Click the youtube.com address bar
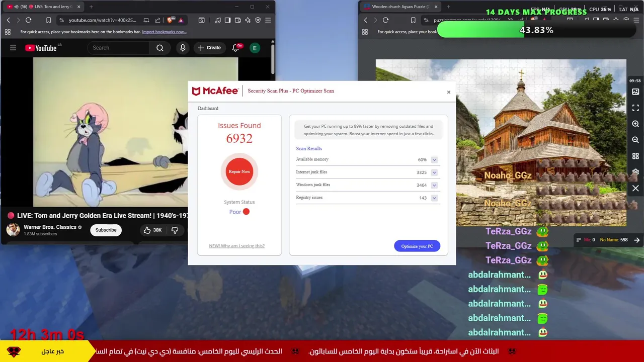Viewport: 644px width, 362px height. 102,20
